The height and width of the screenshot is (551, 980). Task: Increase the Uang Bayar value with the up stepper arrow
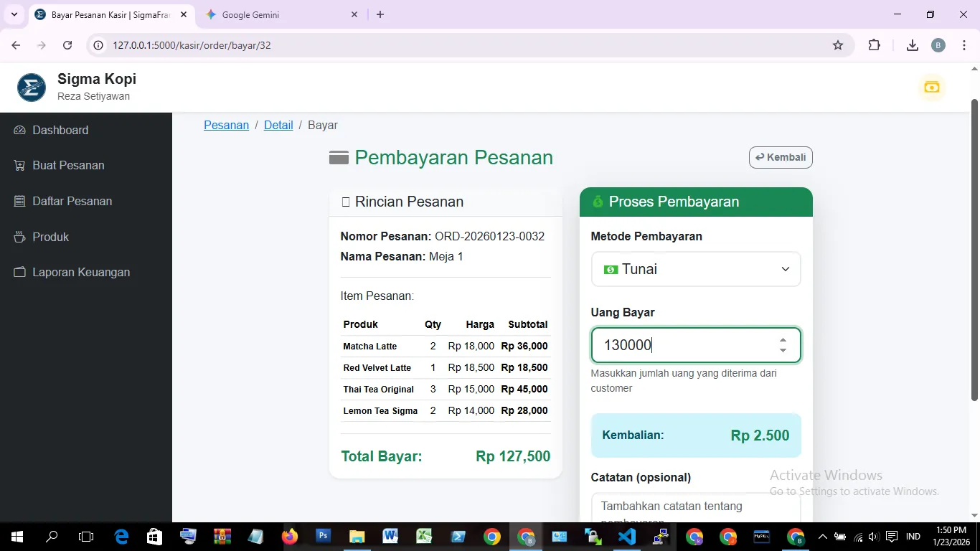pyautogui.click(x=783, y=340)
